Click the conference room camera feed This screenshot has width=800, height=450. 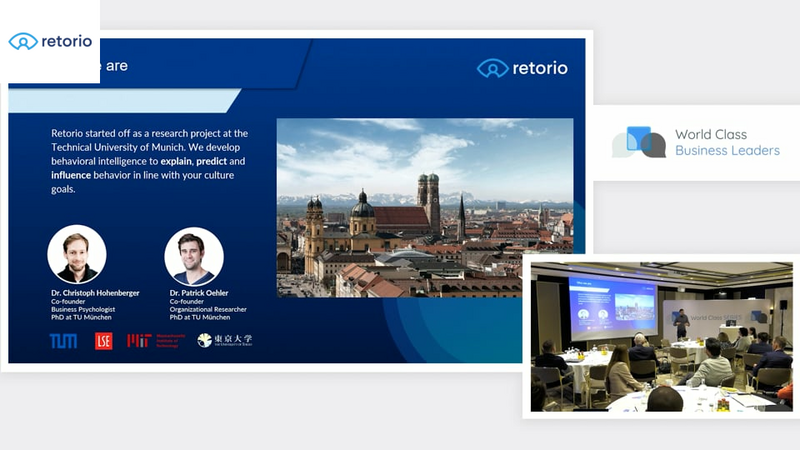661,337
